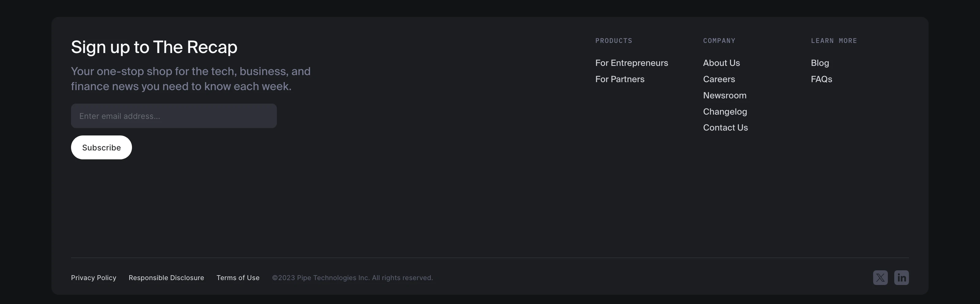Click the Company column heading
The width and height of the screenshot is (980, 304).
719,41
